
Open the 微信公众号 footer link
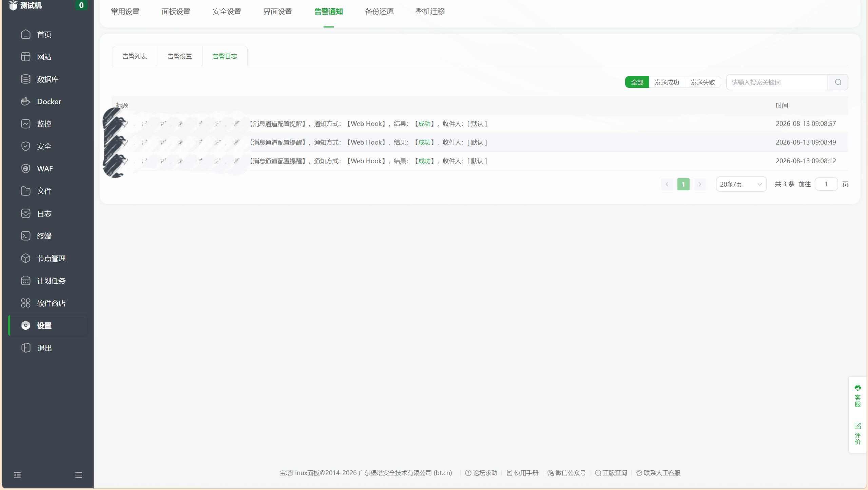[x=567, y=473]
